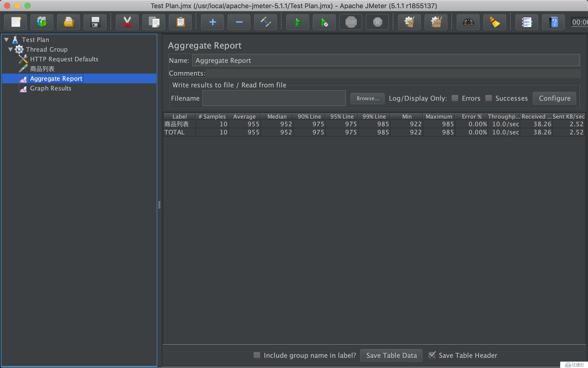Viewport: 588px width, 368px height.
Task: Click the 90% Line column header
Action: click(309, 117)
